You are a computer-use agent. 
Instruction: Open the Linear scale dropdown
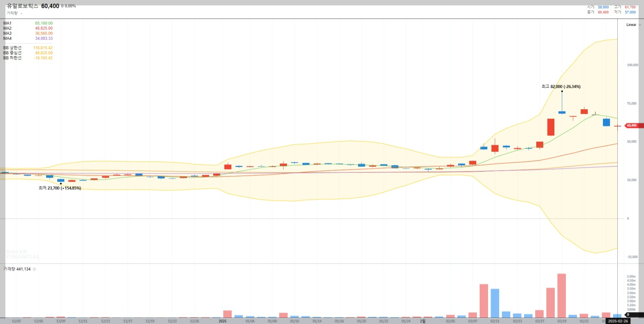(634, 25)
